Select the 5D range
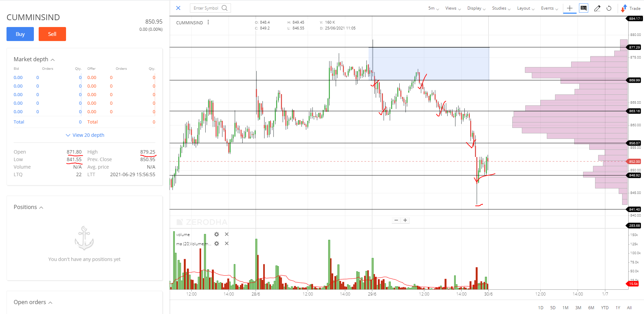This screenshot has height=314, width=644. [x=553, y=308]
